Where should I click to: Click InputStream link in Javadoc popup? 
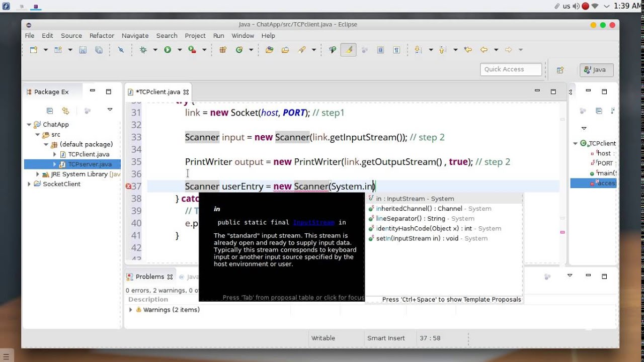[x=313, y=222]
